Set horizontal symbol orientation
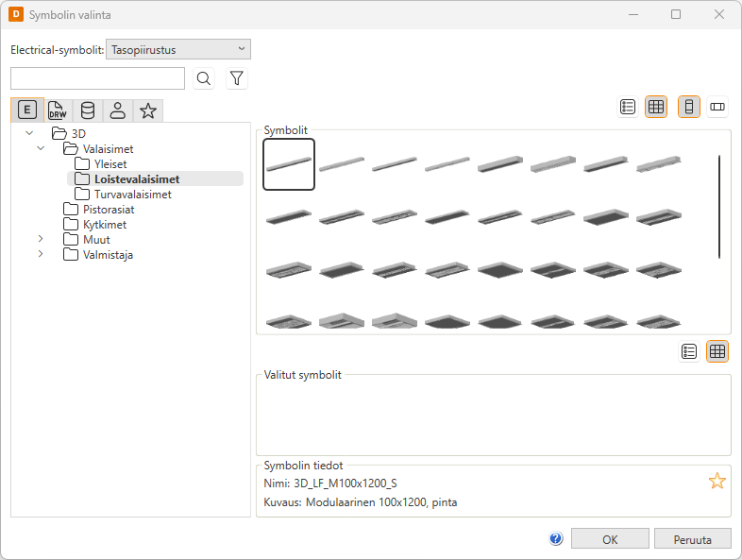Screen dimensions: 742x560 (x=717, y=107)
